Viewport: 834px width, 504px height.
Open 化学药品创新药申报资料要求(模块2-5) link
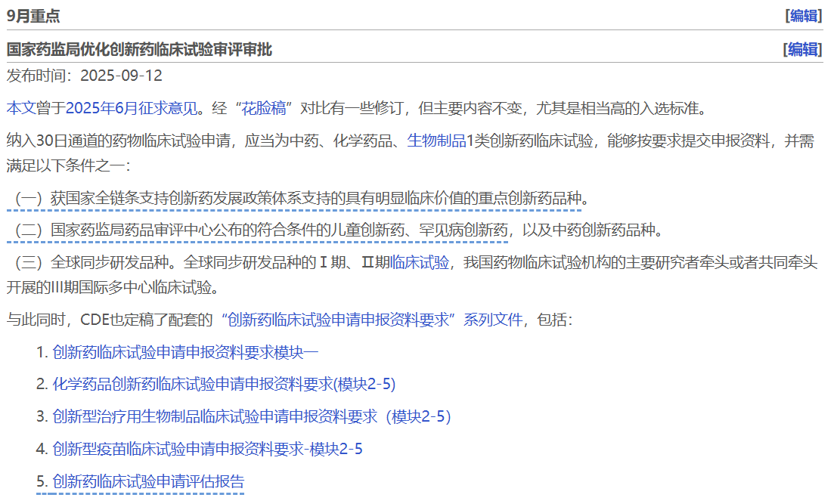[x=224, y=385]
